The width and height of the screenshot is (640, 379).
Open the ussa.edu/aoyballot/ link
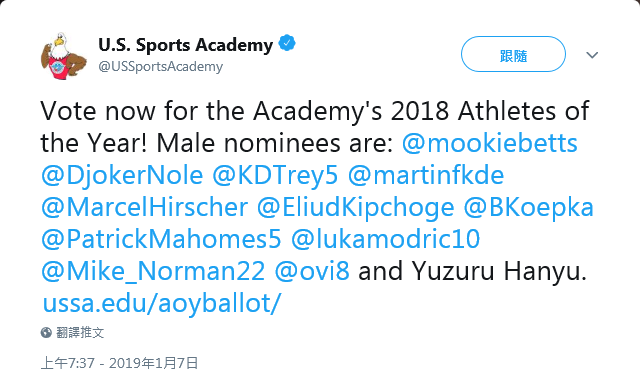tap(162, 303)
